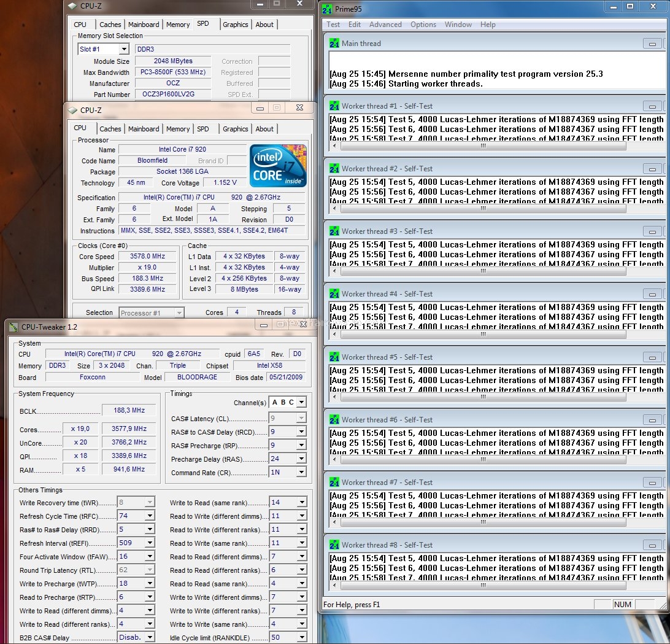Viewport: 670px width, 644px height.
Task: Open Precharge Delay (tRAS) dropdown
Action: [302, 459]
